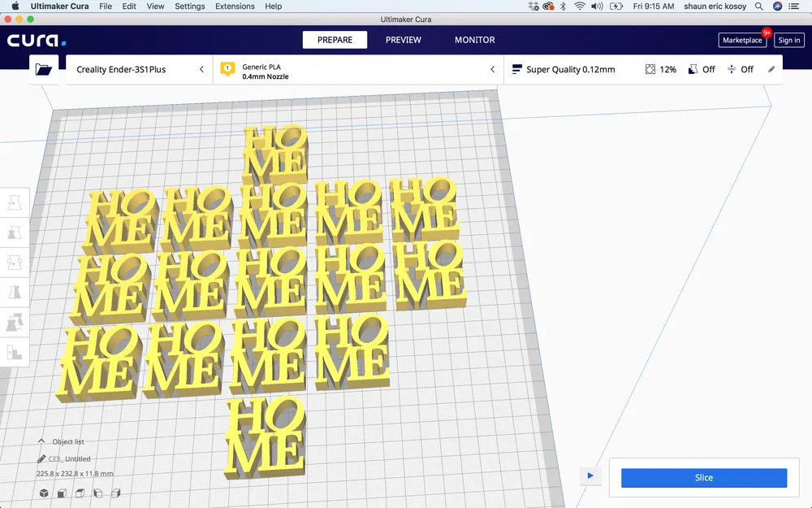Click the adhesion icon showing Off

click(x=732, y=69)
